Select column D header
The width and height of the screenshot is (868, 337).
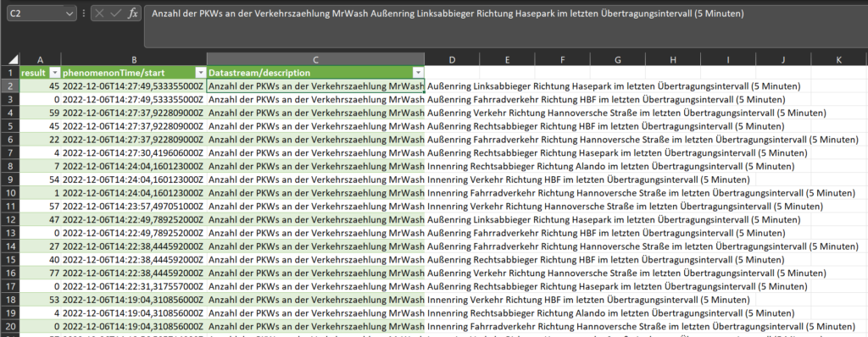tap(452, 60)
